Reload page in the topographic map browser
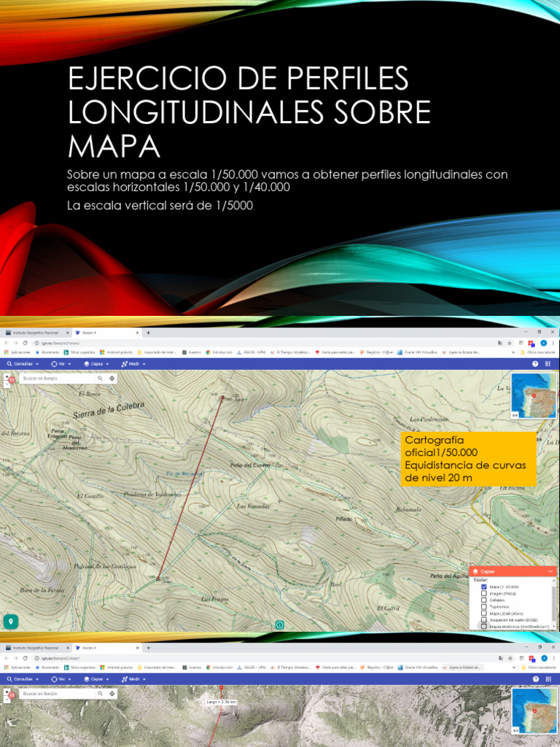Screen dimensions: 560x747 (26, 343)
